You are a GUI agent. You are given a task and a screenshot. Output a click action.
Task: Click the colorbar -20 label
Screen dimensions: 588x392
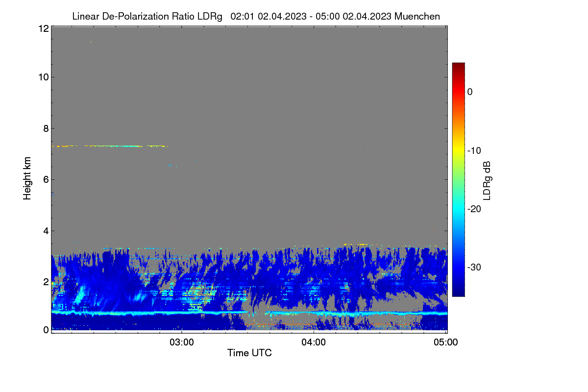(473, 209)
